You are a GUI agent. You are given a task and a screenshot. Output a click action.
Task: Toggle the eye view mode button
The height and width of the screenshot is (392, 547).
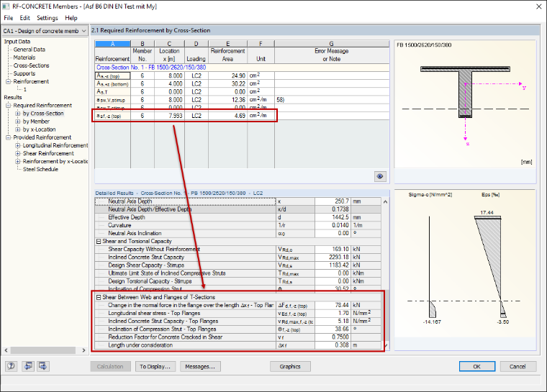tap(380, 176)
